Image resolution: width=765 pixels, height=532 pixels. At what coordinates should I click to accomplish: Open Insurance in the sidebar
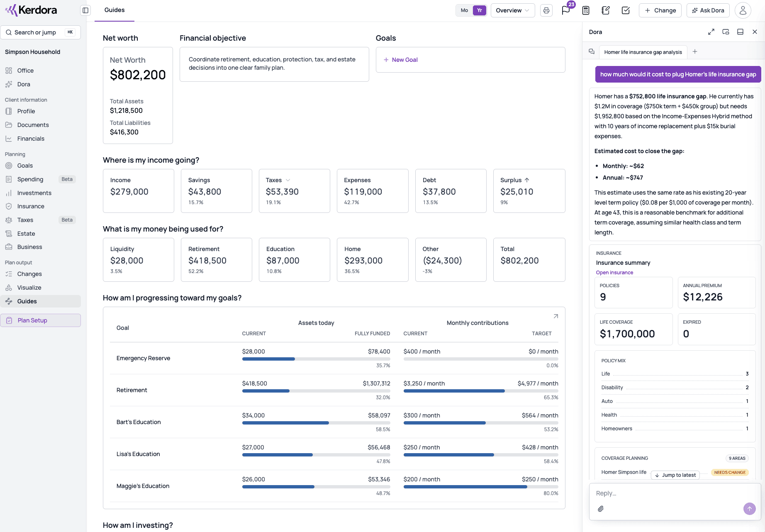coord(41,206)
